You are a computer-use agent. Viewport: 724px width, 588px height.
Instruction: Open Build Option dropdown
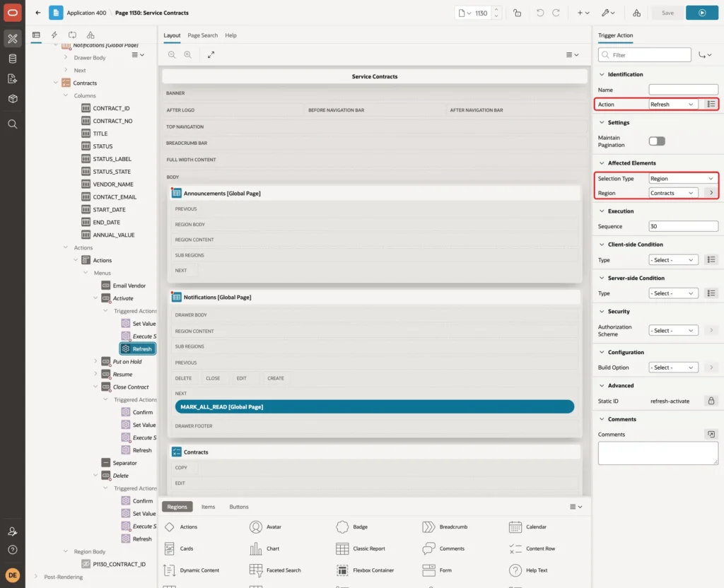point(673,367)
